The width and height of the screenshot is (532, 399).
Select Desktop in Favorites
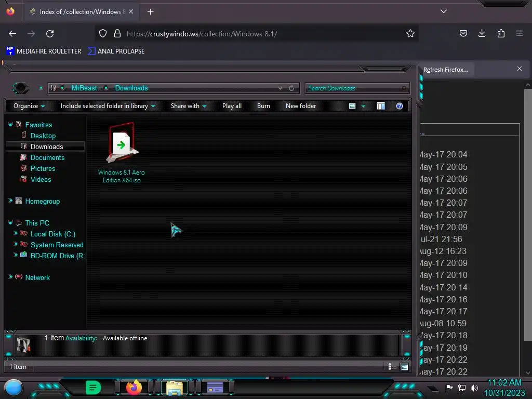(x=43, y=136)
